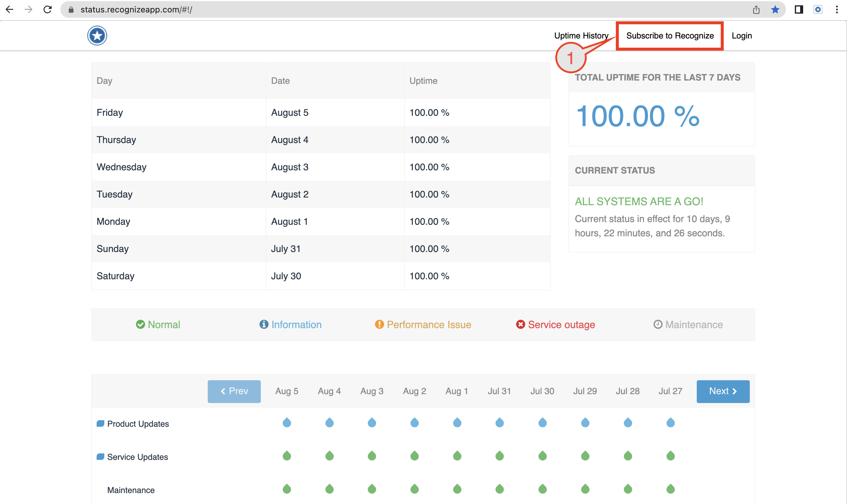847x504 pixels.
Task: Click the Maintenance row label in timeline
Action: coord(131,490)
